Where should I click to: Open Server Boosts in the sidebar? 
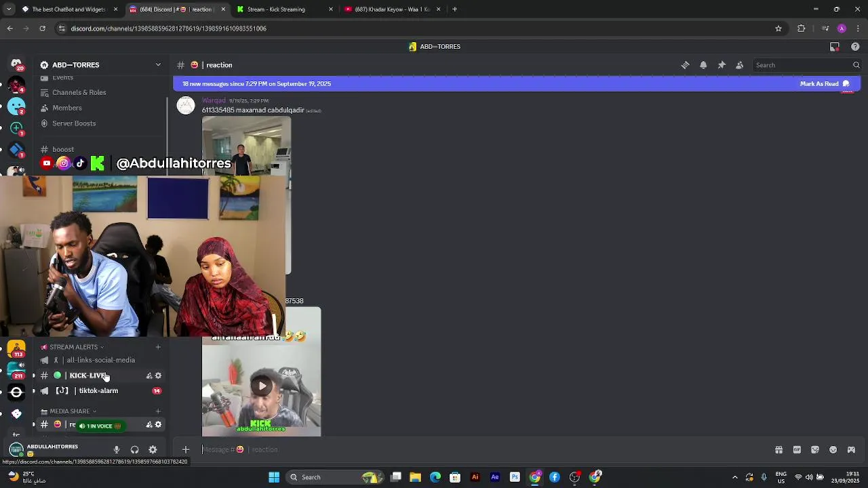pyautogui.click(x=74, y=123)
